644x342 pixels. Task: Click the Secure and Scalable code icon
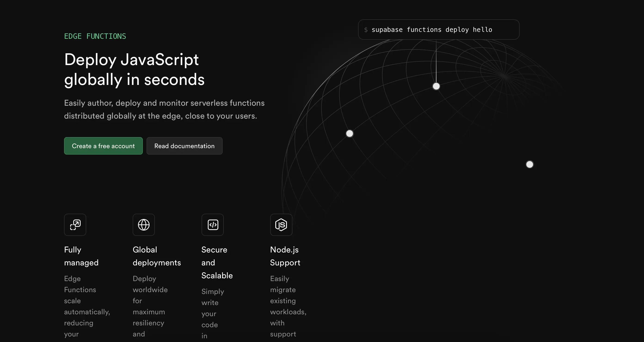pyautogui.click(x=212, y=225)
